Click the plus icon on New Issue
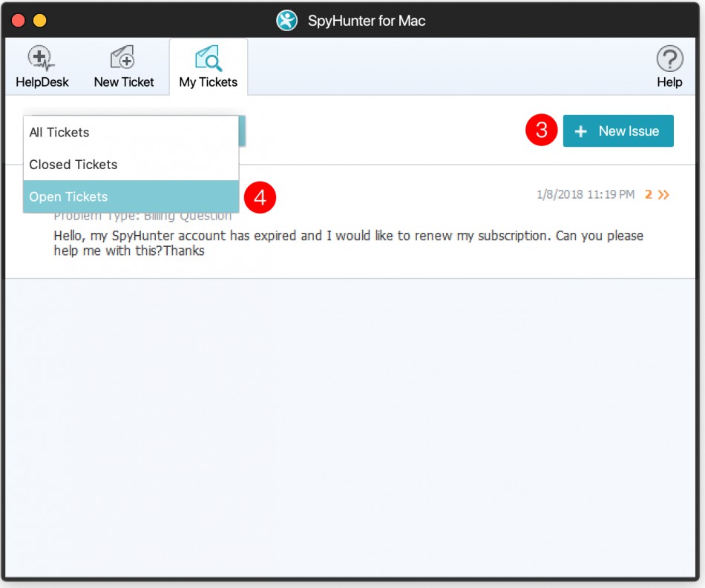The height and width of the screenshot is (588, 705). 581,131
